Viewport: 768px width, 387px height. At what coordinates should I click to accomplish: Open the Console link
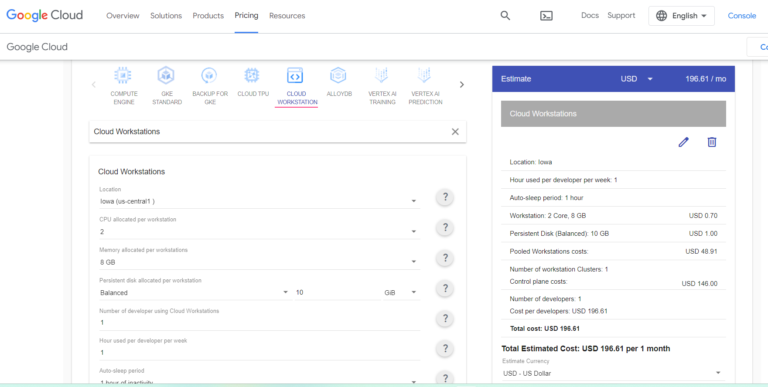[x=742, y=16]
